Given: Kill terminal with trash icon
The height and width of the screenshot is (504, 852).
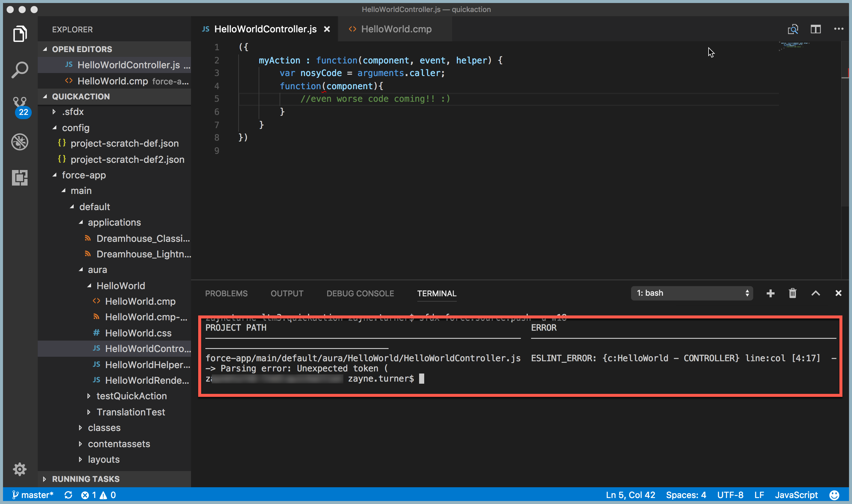Looking at the screenshot, I should pos(792,293).
